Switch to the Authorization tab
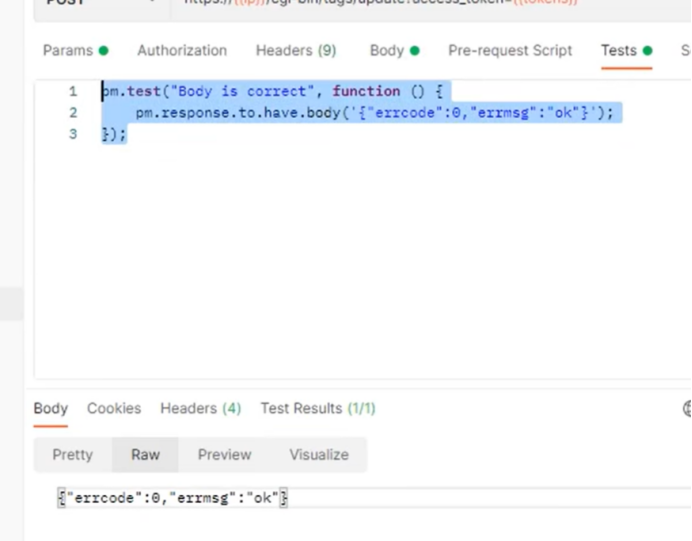This screenshot has width=692, height=541. 182,51
